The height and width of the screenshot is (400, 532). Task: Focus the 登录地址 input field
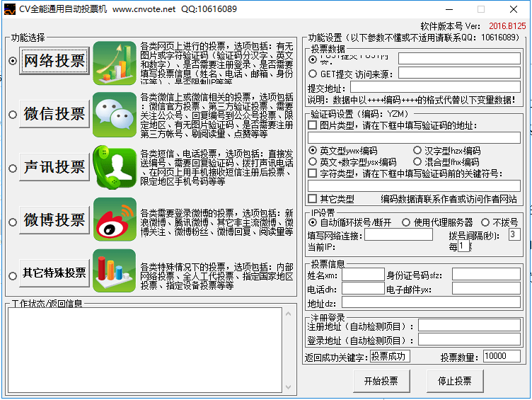(x=469, y=339)
